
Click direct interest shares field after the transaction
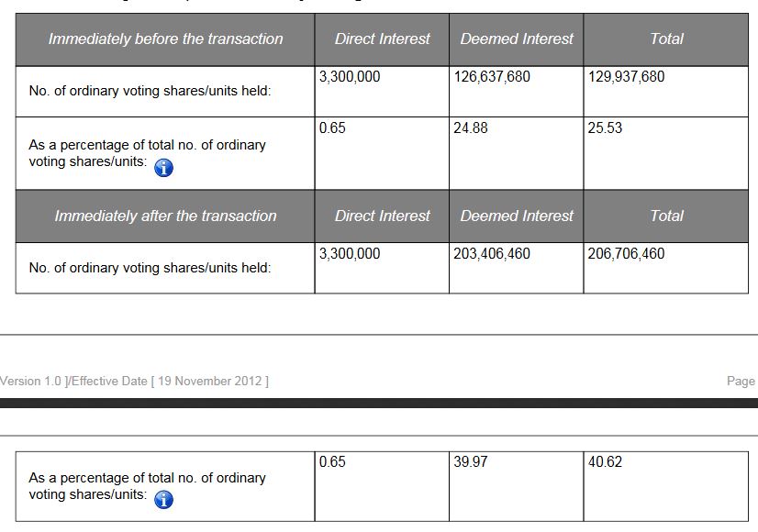[x=382, y=268]
